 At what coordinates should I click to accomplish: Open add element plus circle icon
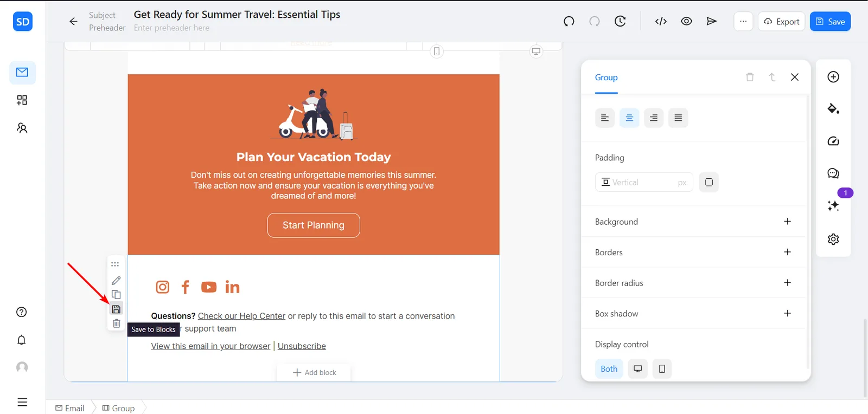click(x=833, y=77)
